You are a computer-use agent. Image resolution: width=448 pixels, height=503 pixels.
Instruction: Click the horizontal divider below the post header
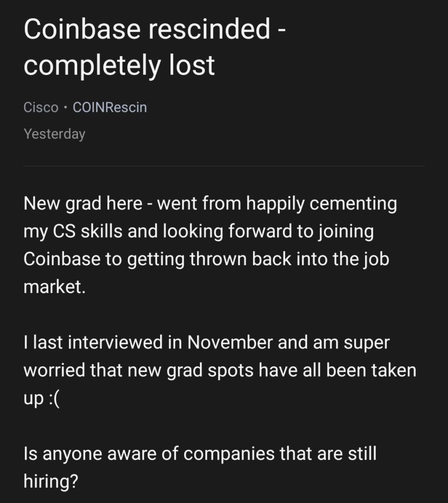[x=224, y=166]
